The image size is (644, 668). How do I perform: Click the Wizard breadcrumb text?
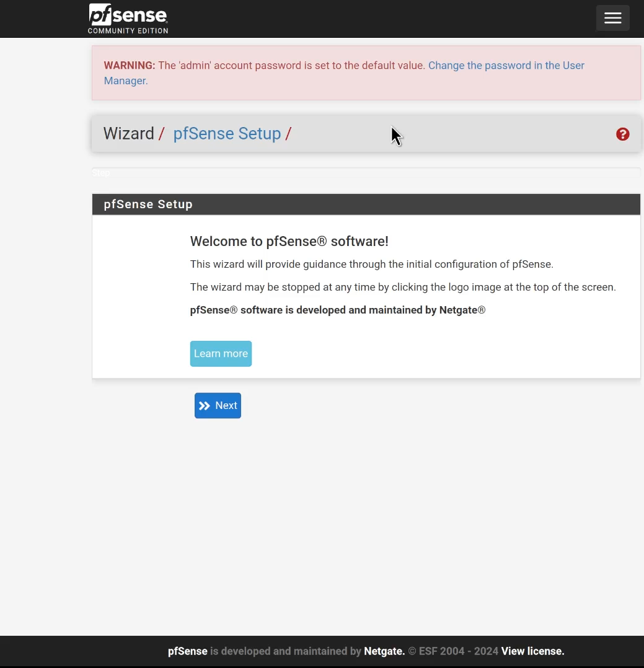click(129, 133)
